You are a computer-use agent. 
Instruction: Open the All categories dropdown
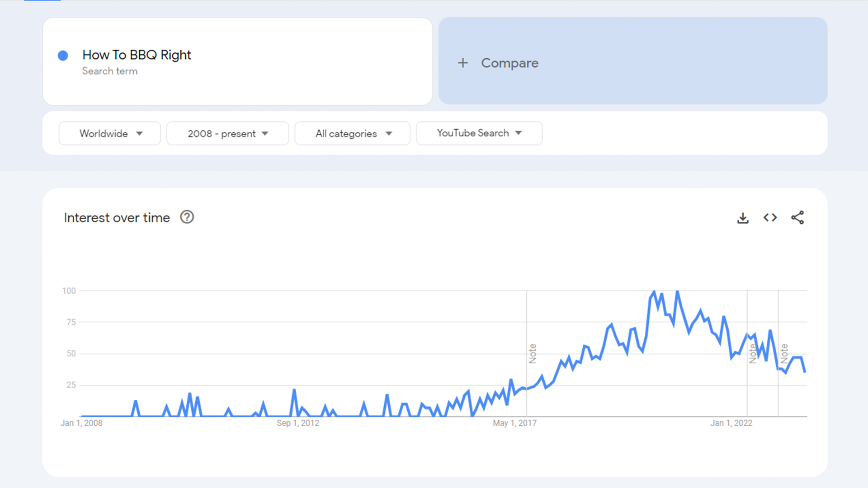click(x=352, y=133)
